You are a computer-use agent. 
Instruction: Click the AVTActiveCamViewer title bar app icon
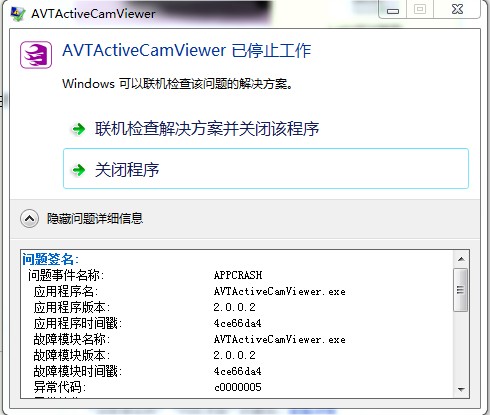point(18,14)
